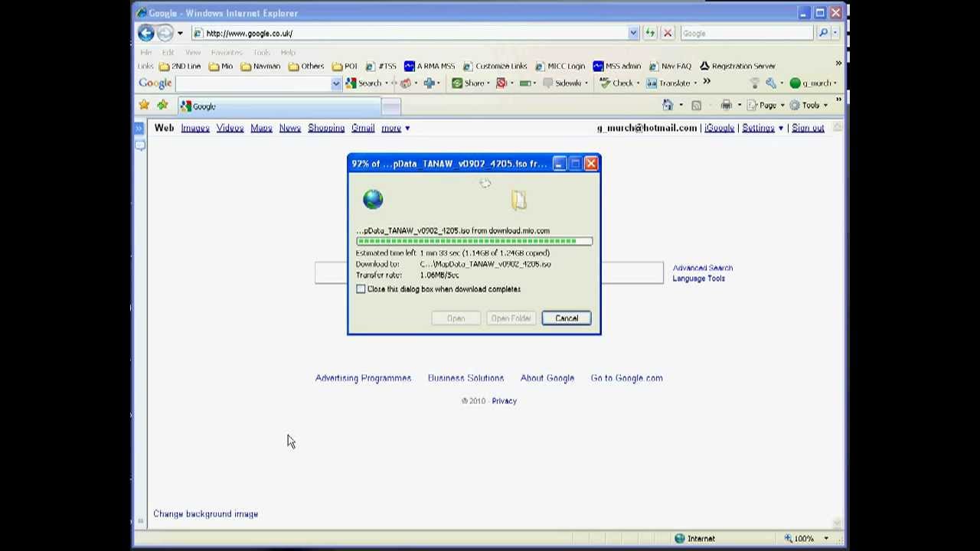Click the Google Toolbar Share button
The height and width of the screenshot is (551, 980).
469,83
